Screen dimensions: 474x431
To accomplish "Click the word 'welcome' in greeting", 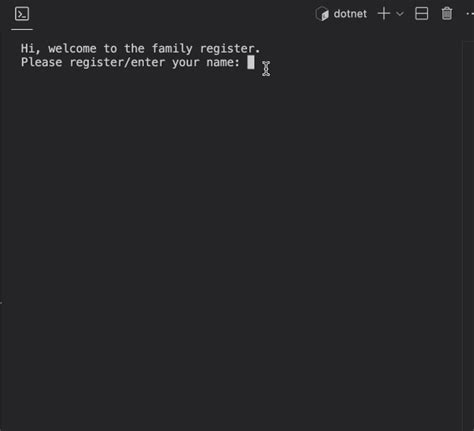I will (x=72, y=49).
